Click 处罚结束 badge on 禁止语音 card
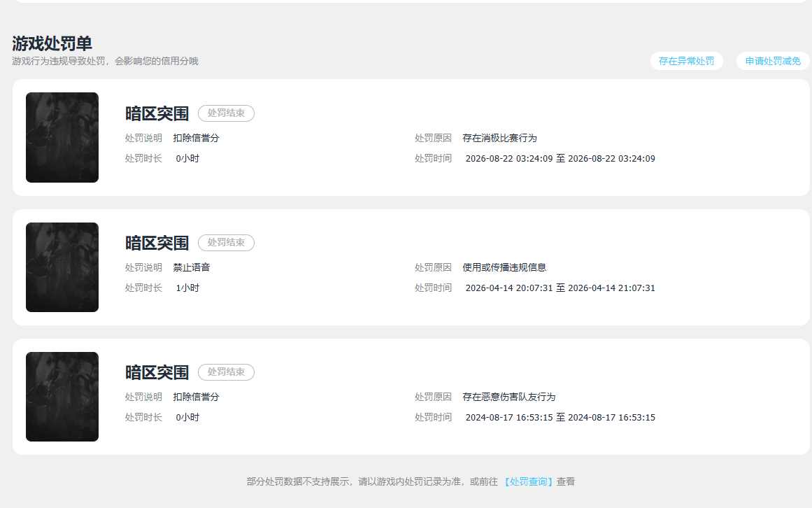Image resolution: width=812 pixels, height=508 pixels. click(227, 242)
